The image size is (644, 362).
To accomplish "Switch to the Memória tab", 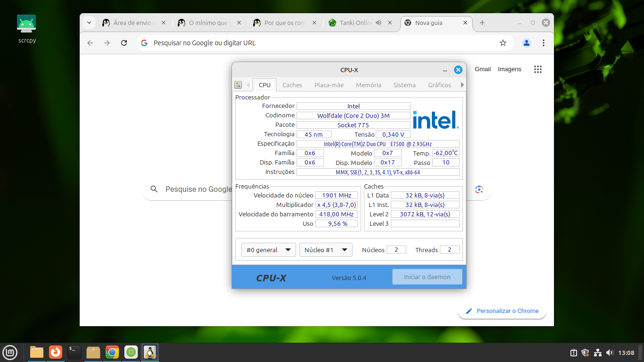I will point(369,85).
